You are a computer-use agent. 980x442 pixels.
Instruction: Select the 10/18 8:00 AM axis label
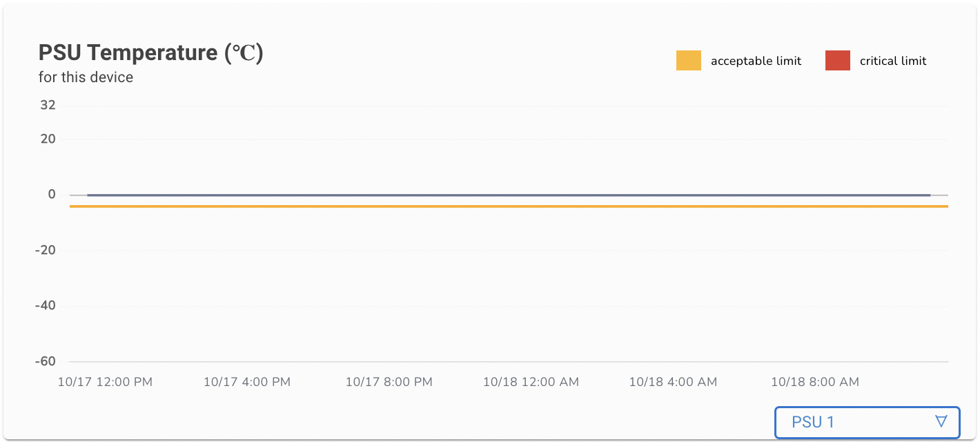[x=814, y=382]
